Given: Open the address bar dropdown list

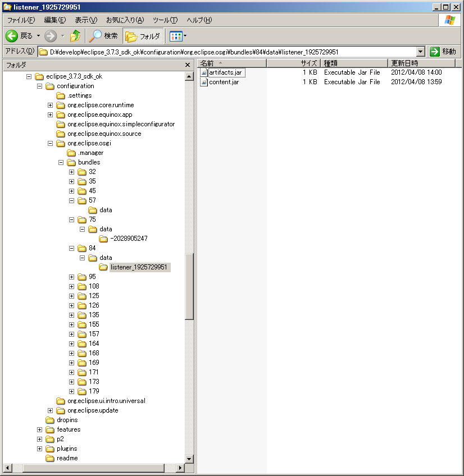Looking at the screenshot, I should (x=421, y=52).
